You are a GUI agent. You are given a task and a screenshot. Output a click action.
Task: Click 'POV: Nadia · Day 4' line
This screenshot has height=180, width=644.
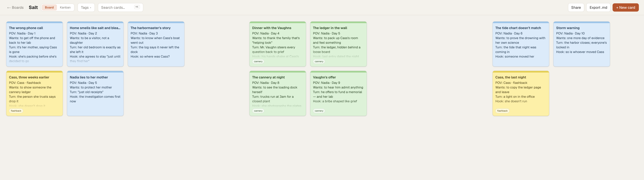(x=266, y=33)
